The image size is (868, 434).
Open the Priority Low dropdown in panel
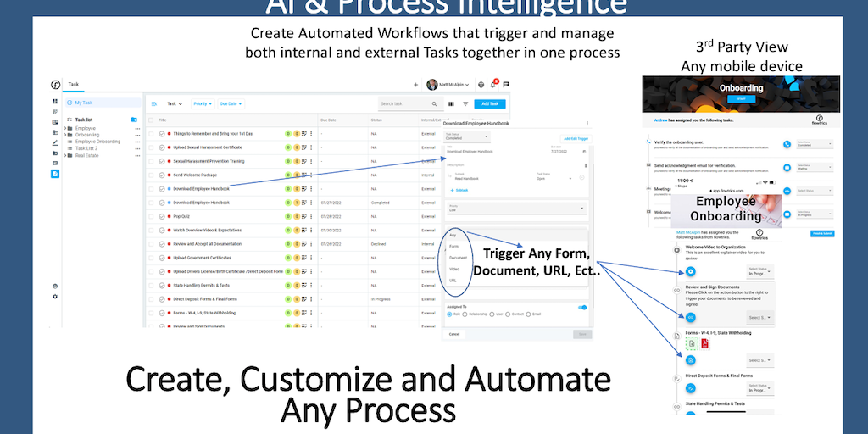(x=516, y=208)
